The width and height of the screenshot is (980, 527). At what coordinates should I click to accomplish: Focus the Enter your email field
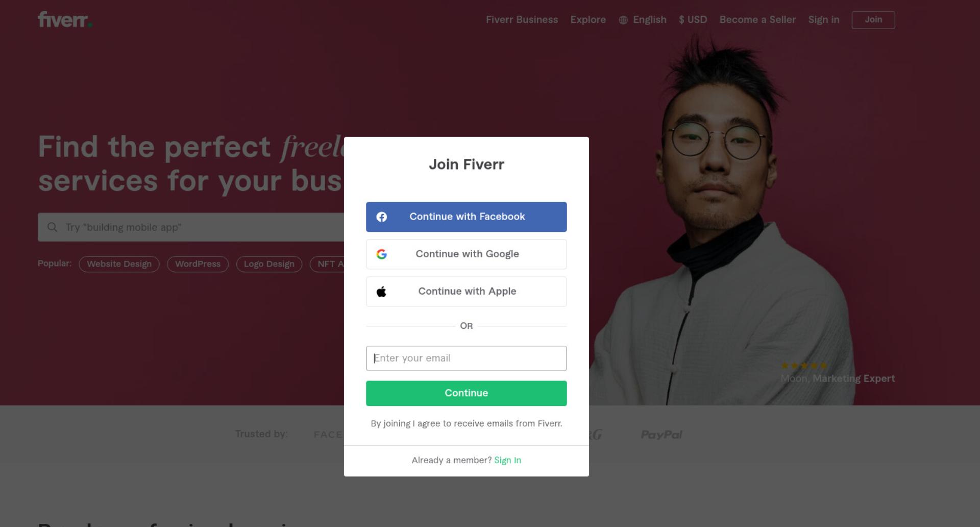[x=466, y=358]
